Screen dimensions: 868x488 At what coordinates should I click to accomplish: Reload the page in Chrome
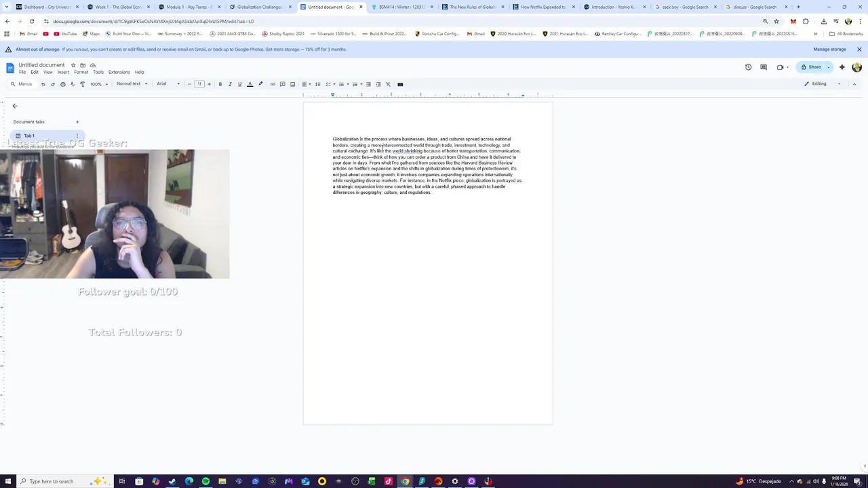(31, 21)
